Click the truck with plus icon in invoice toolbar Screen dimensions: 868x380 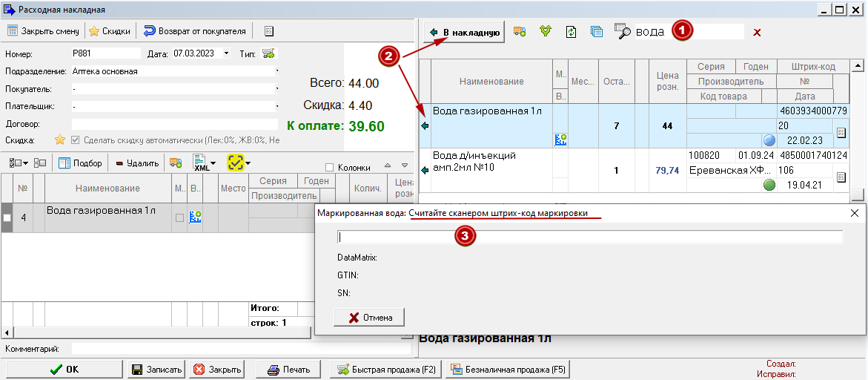click(176, 163)
